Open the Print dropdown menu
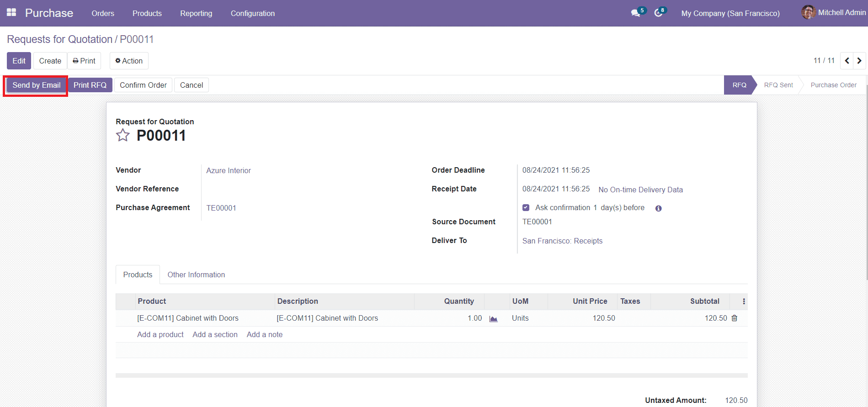The width and height of the screenshot is (868, 407). (84, 61)
